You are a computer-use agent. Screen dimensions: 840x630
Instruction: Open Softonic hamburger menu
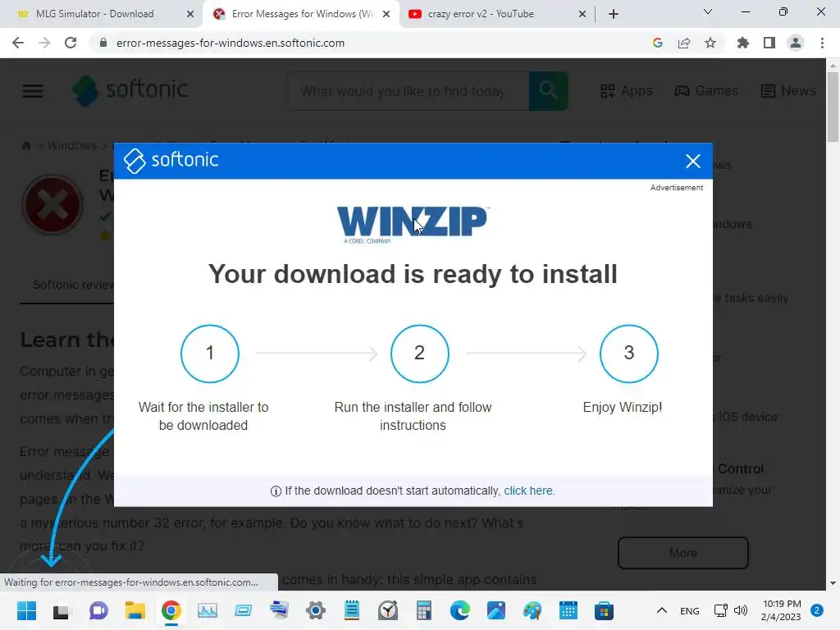pos(33,90)
